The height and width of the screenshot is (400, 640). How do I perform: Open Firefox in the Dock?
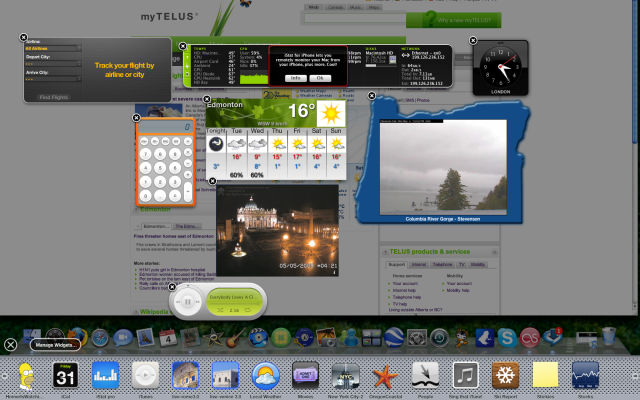[77, 338]
